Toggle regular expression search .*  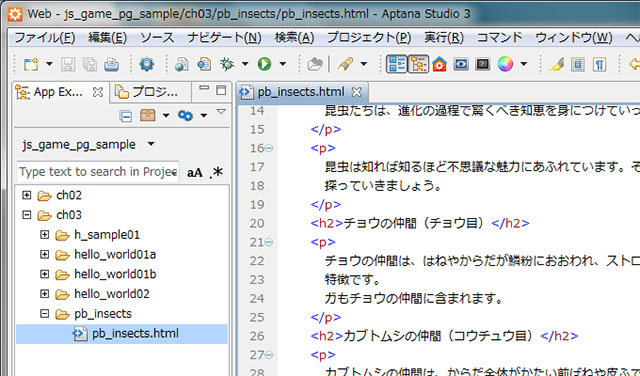[x=216, y=172]
